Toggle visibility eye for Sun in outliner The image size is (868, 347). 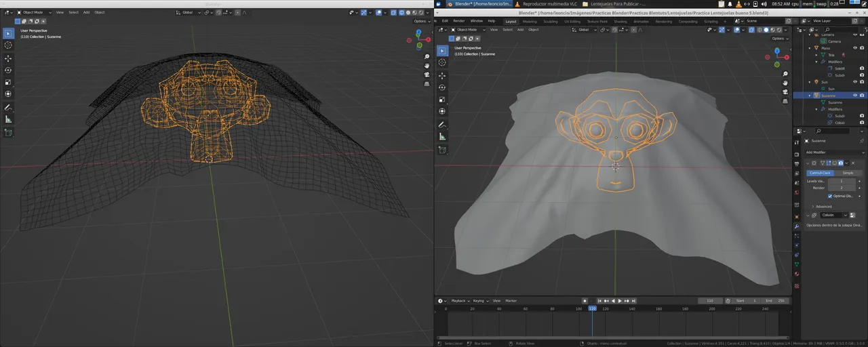[855, 82]
